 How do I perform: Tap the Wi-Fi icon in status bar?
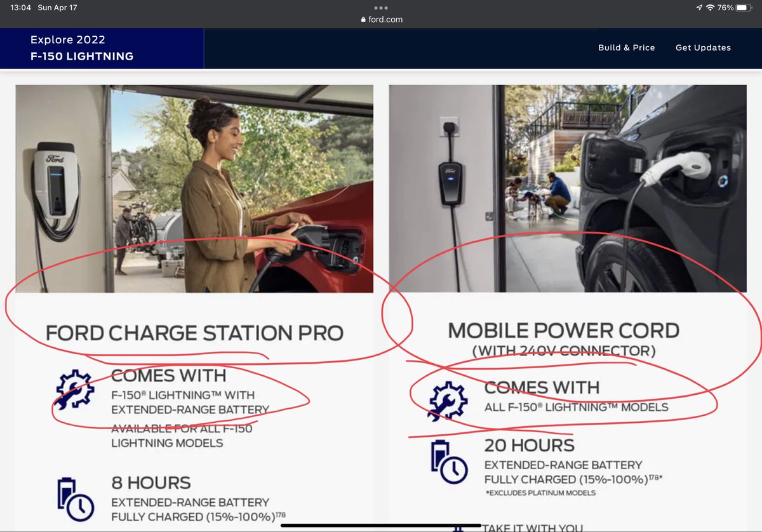pyautogui.click(x=710, y=8)
